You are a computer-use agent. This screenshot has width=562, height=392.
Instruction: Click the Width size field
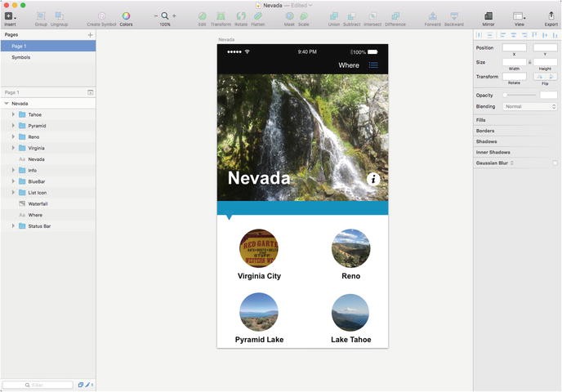coord(515,62)
